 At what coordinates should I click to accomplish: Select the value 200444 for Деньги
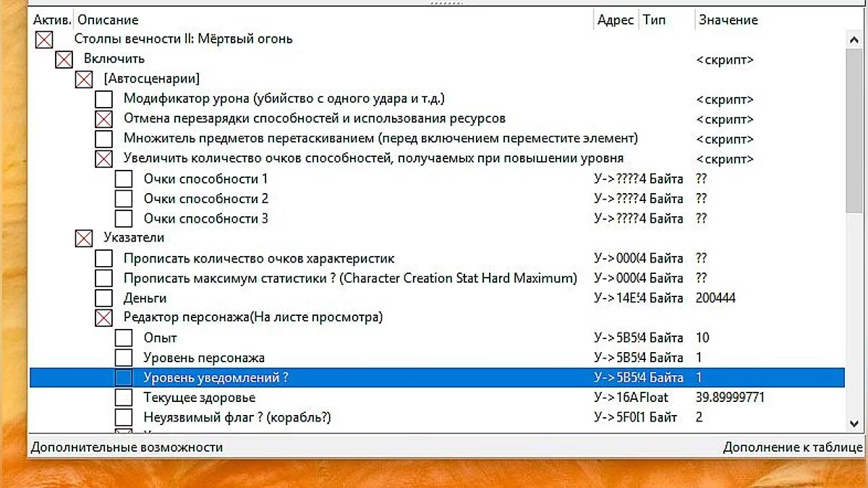715,298
